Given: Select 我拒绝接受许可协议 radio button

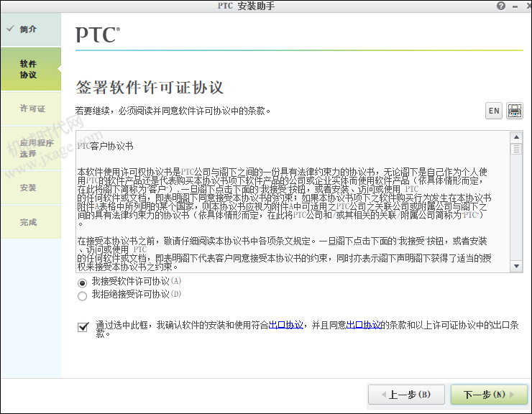Looking at the screenshot, I should pos(82,296).
